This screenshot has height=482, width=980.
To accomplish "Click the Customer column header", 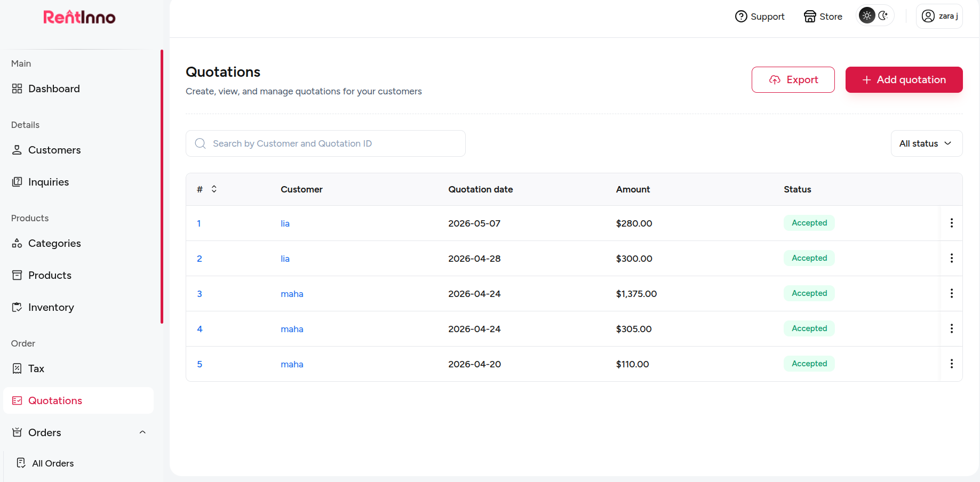I will click(x=301, y=189).
